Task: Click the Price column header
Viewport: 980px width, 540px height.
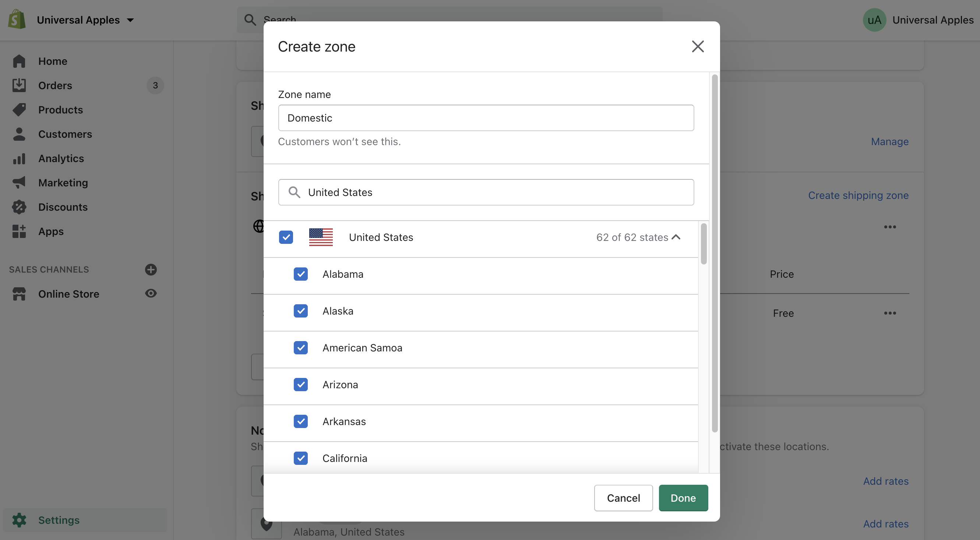Action: 782,274
